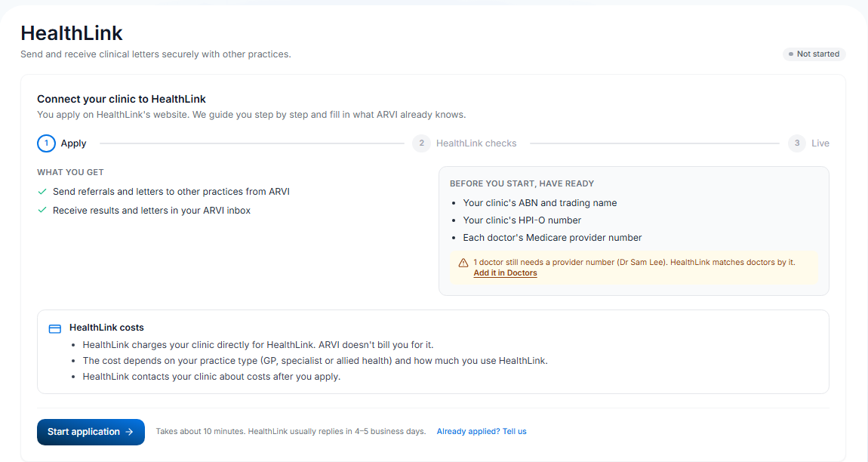Viewport: 868px width, 462px height.
Task: Click 'HealthLink charges your clinic directly' bullet
Action: pos(258,344)
